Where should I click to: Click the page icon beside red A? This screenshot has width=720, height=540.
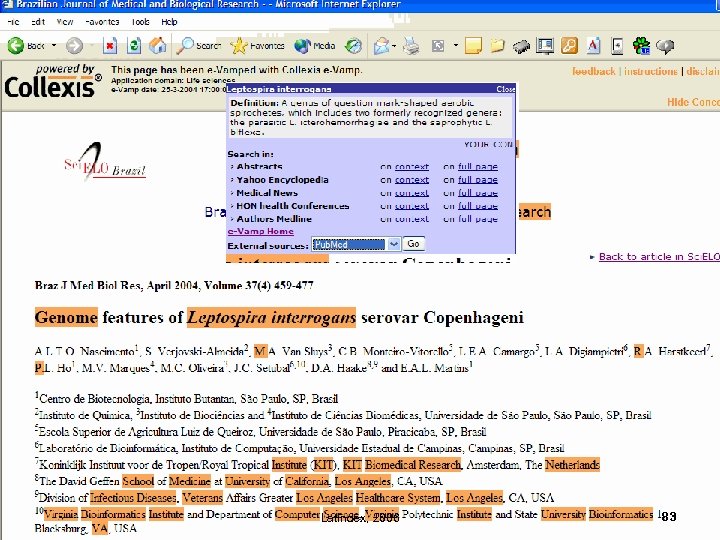618,46
